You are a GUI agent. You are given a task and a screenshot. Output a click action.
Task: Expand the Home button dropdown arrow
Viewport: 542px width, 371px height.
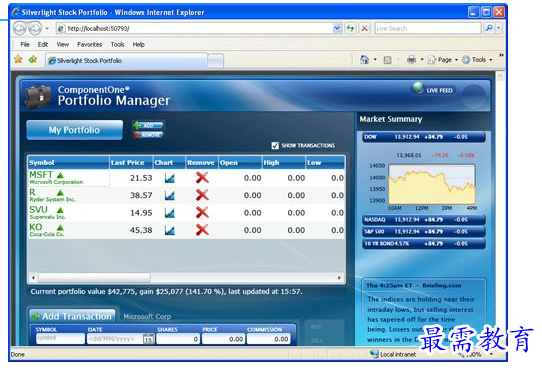375,60
